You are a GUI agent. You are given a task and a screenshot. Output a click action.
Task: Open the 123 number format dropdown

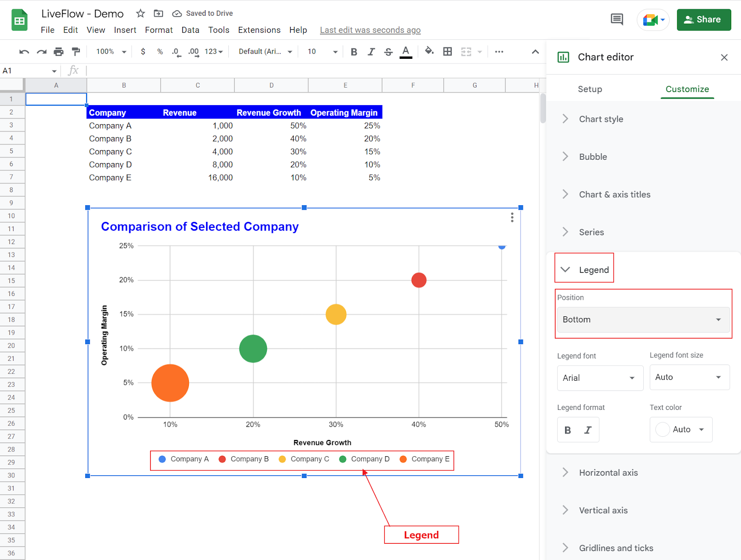coord(214,52)
